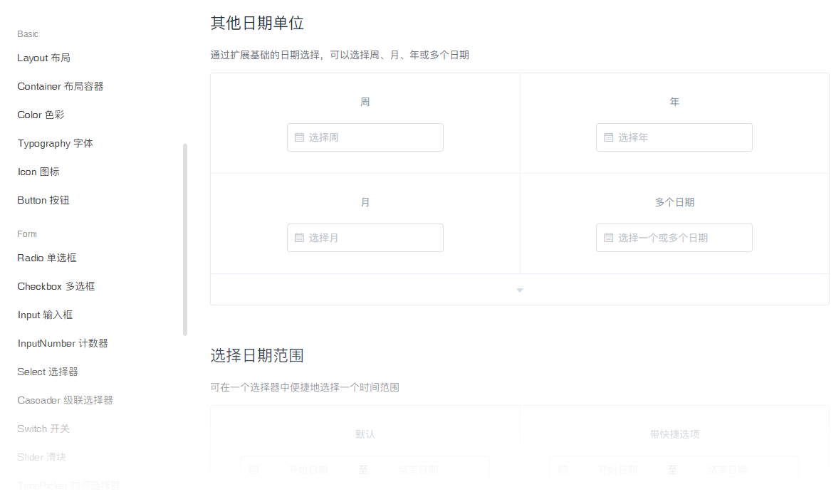Image resolution: width=831 pixels, height=504 pixels.
Task: Go to Radio 单选框 page
Action: point(47,258)
